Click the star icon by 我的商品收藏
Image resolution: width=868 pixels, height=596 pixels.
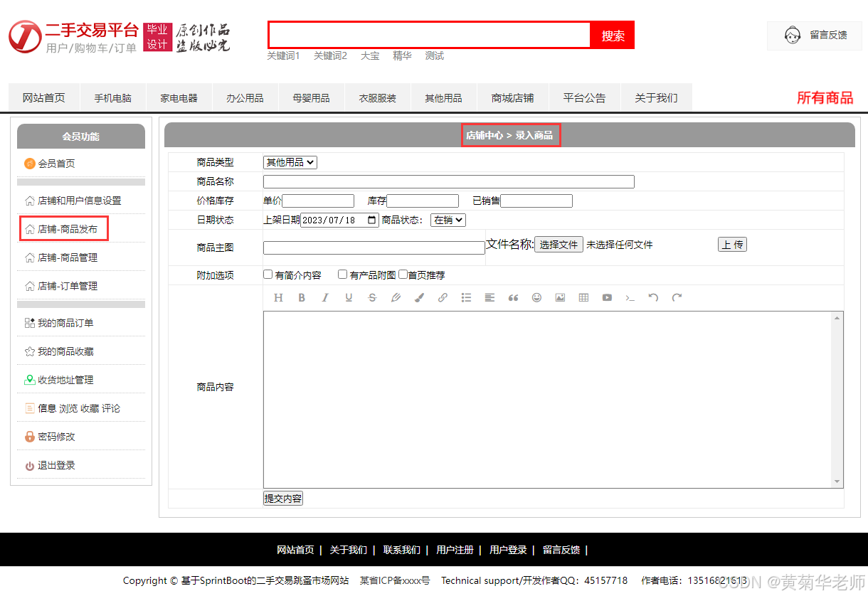[x=30, y=351]
